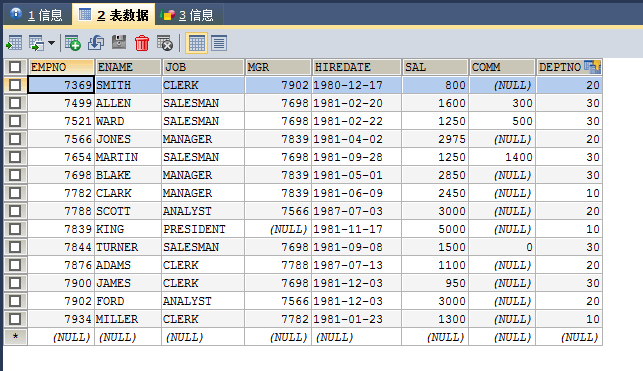Image resolution: width=643 pixels, height=371 pixels.
Task: Select the 2 表数据 tab
Action: point(114,15)
